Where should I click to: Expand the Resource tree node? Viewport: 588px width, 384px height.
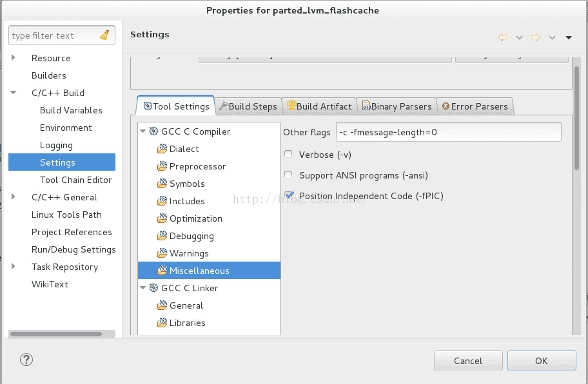coord(14,58)
